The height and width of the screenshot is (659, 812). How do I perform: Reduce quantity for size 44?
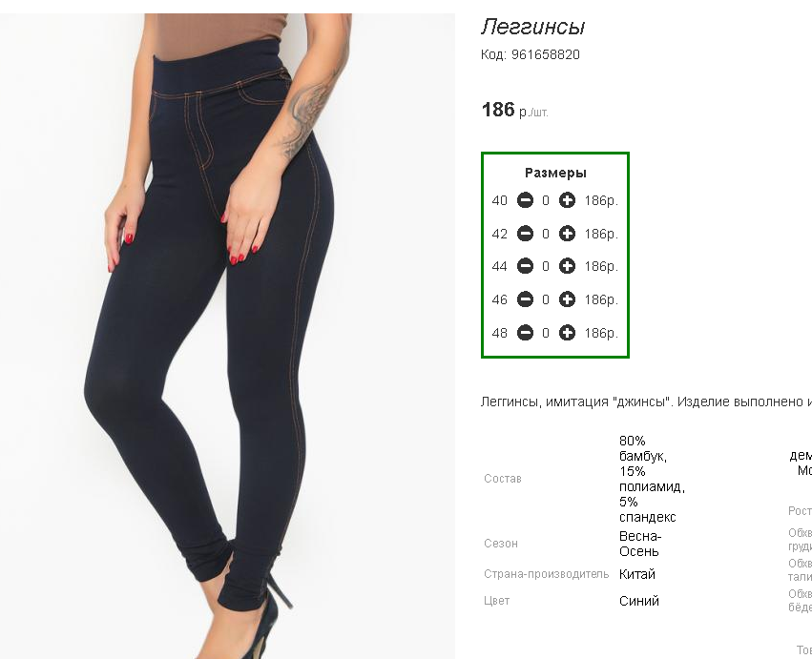pyautogui.click(x=525, y=266)
